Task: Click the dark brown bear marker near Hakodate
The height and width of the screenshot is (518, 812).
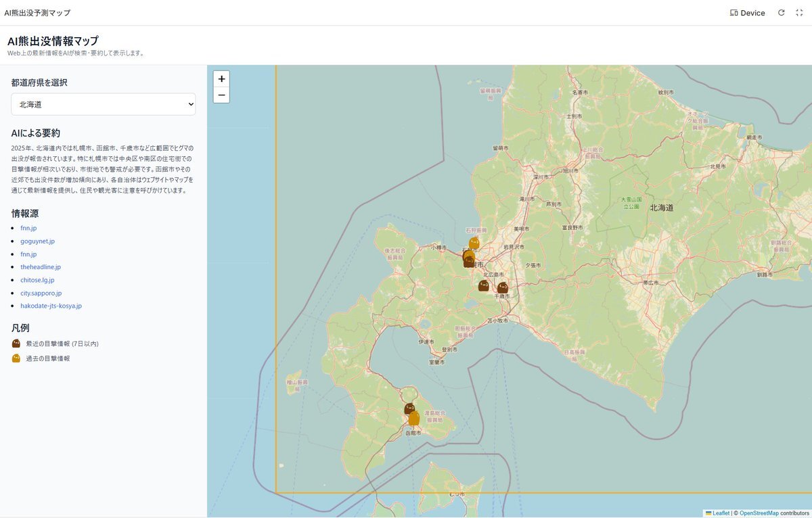Action: [x=409, y=408]
